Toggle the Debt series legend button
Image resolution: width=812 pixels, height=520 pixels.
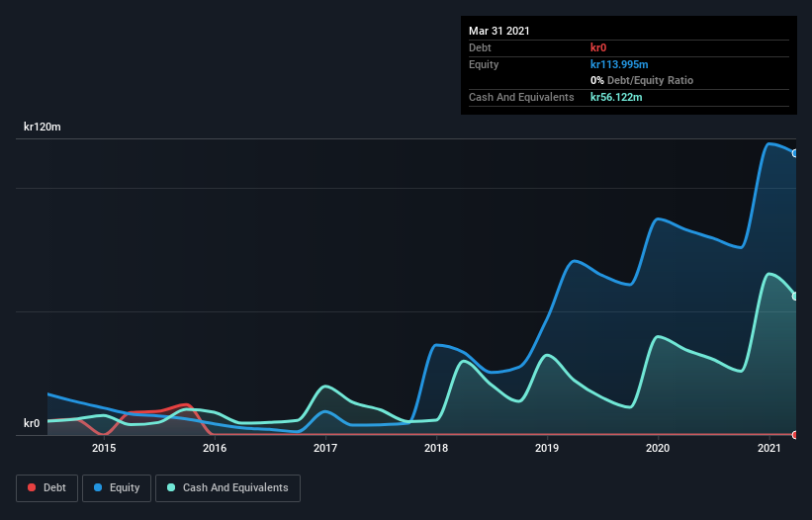point(46,488)
